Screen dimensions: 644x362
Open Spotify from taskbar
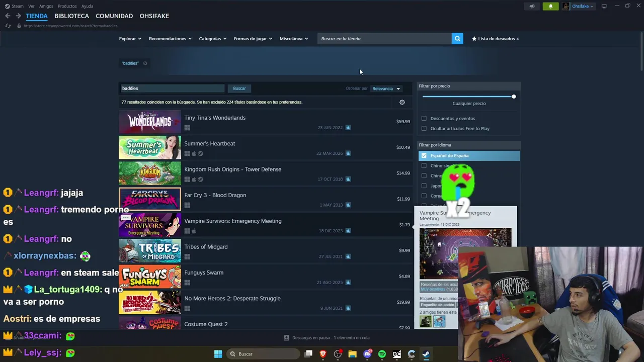pyautogui.click(x=382, y=354)
